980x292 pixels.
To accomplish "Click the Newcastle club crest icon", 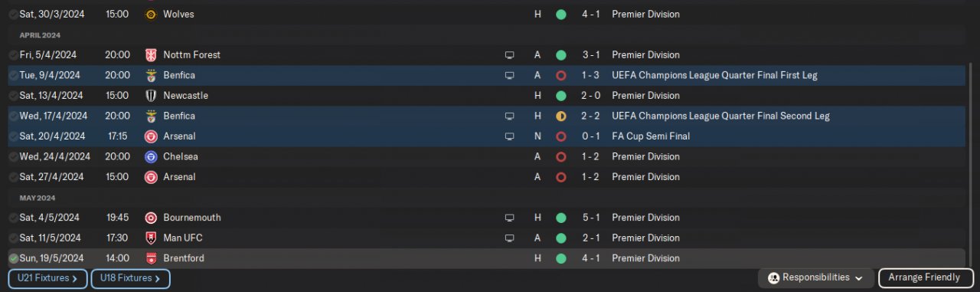I will [151, 96].
